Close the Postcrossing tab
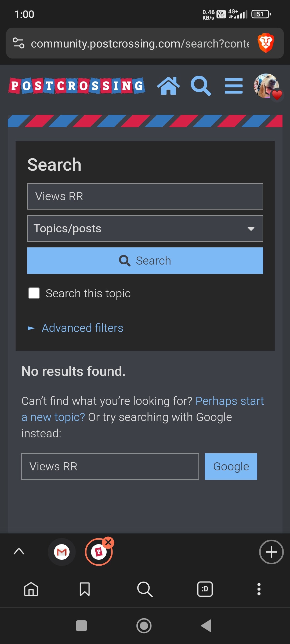Screen dimensions: 290x644 click(108, 543)
